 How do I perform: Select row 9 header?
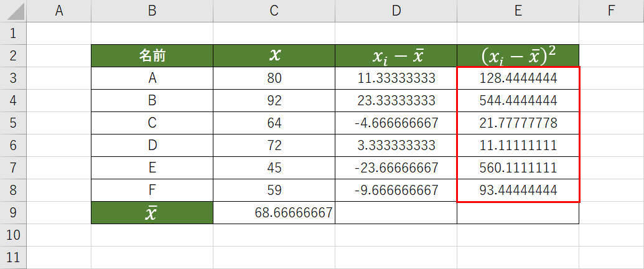click(x=14, y=213)
